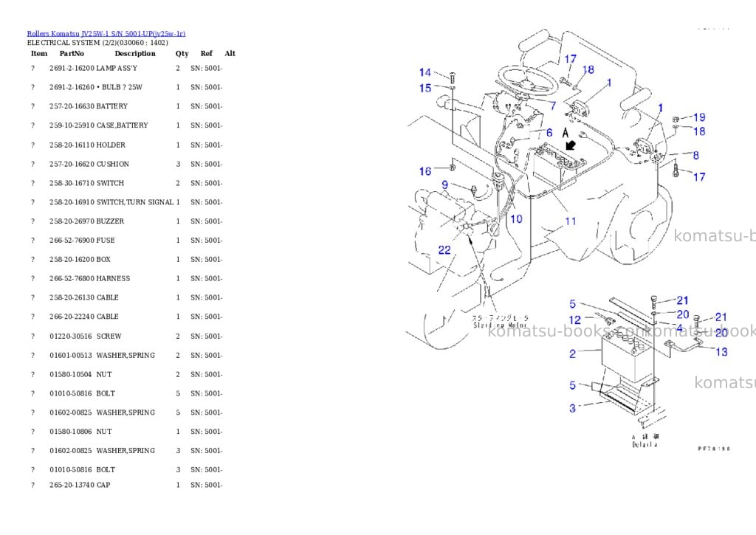Click the 258-20-16110 HOLDER row

pos(126,145)
